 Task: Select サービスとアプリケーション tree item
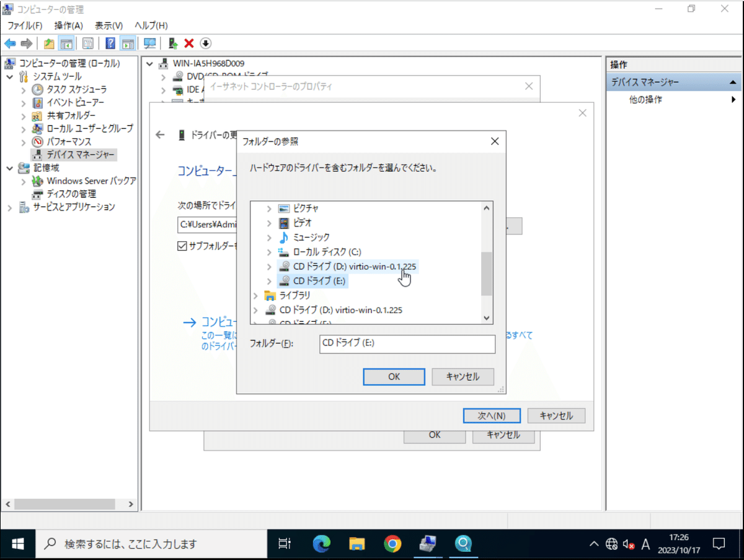[x=74, y=207]
